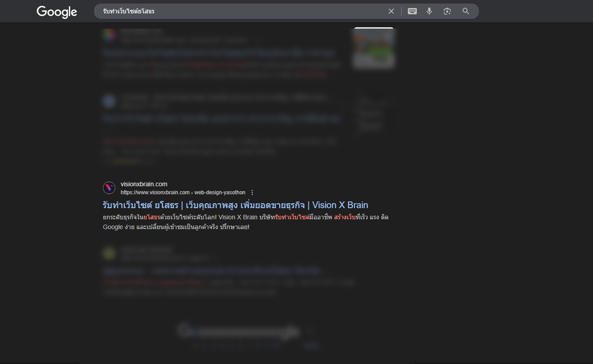Open the on-screen keyboard input tool
Viewport: 593px width, 364px height.
[x=412, y=11]
